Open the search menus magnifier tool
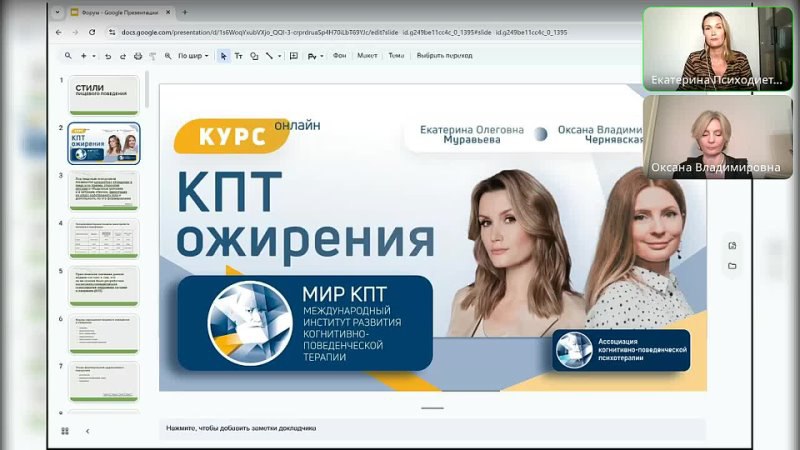Viewport: 800px width, 450px height. pos(68,56)
